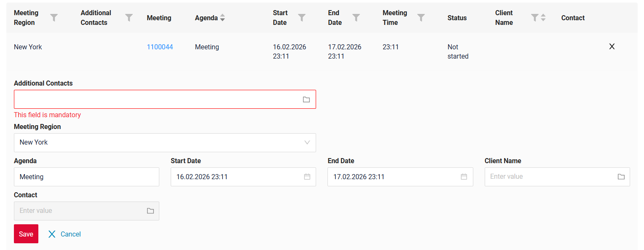Focus the mandatory Additional Contacts field

click(x=156, y=99)
